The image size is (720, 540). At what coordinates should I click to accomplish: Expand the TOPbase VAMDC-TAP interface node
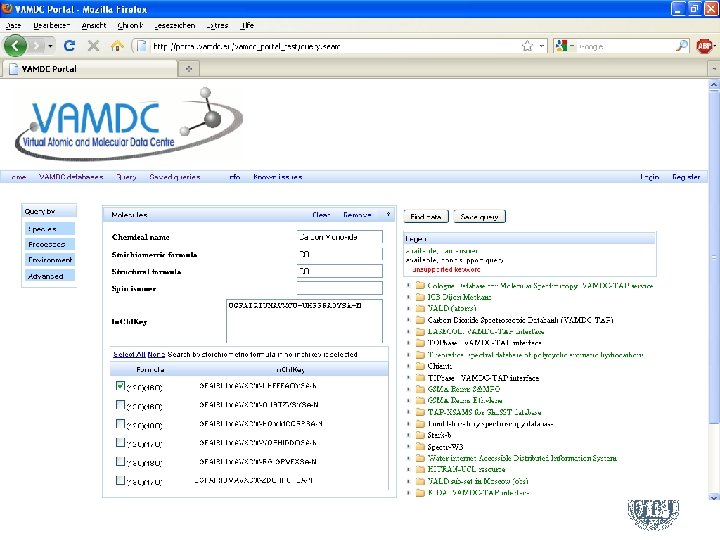tap(408, 343)
